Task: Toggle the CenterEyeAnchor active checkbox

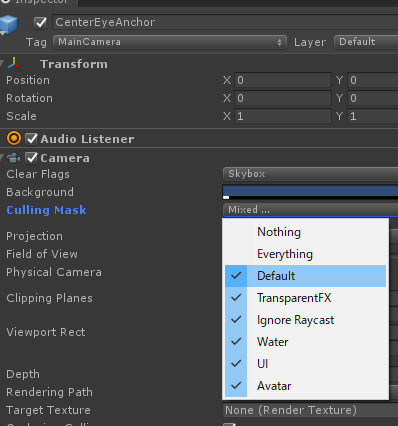Action: coord(41,23)
